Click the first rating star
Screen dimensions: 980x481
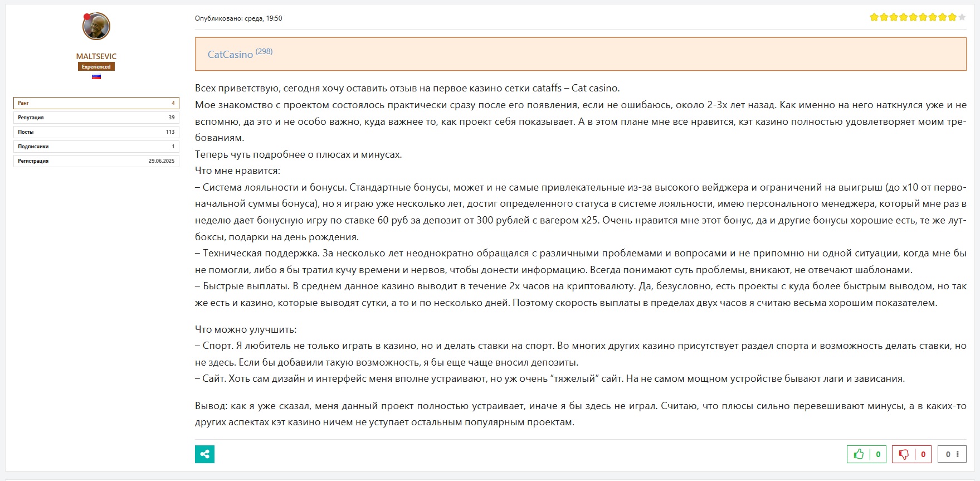point(874,17)
